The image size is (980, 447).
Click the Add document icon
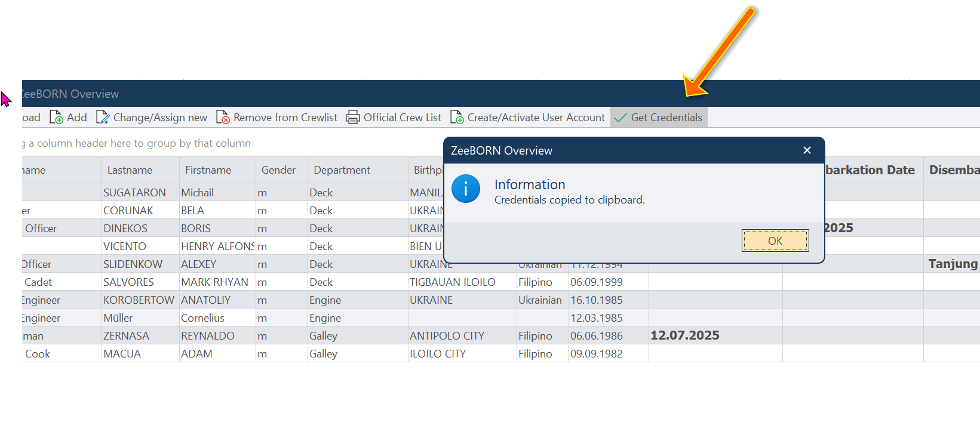pos(56,118)
